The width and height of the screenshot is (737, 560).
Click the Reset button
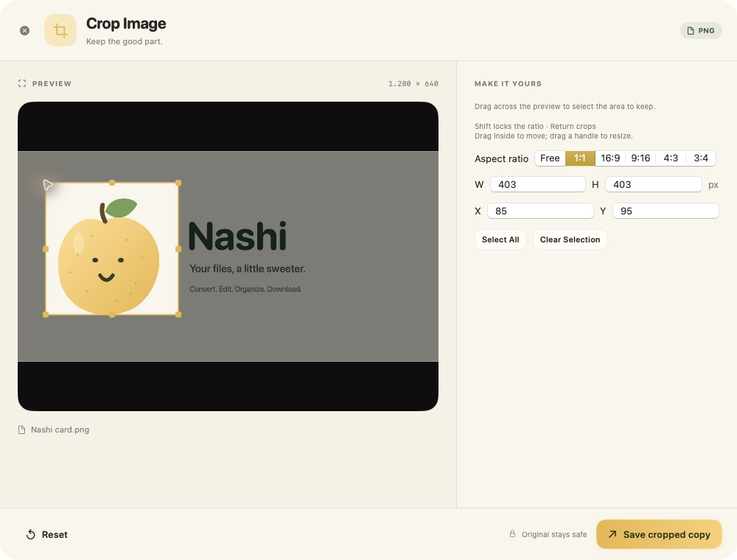tap(47, 535)
